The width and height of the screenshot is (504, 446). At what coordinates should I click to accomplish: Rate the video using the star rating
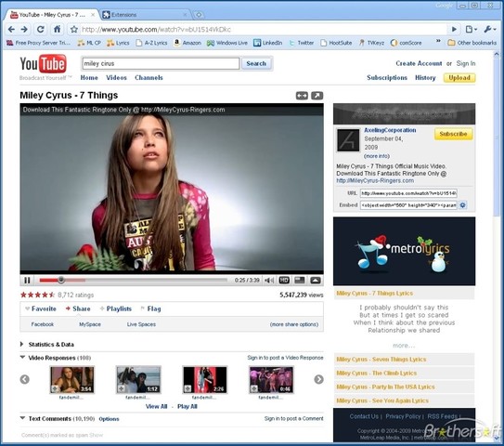click(38, 295)
